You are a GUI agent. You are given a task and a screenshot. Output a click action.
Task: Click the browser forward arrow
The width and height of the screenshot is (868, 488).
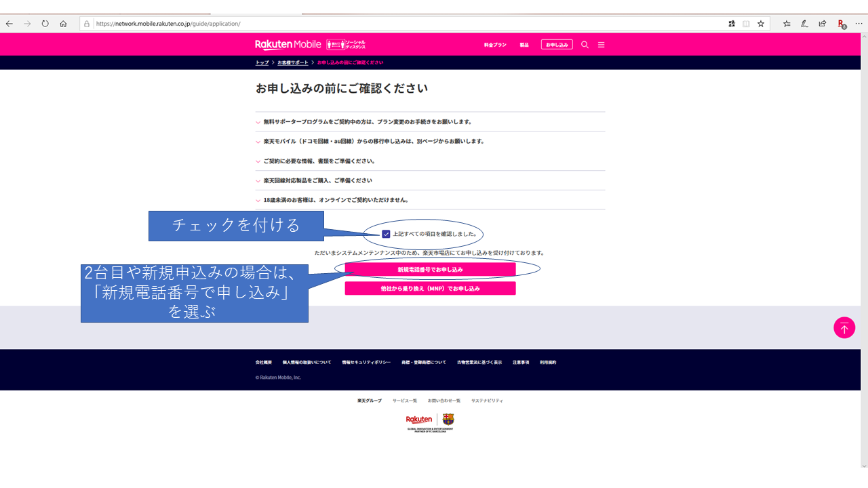(27, 23)
